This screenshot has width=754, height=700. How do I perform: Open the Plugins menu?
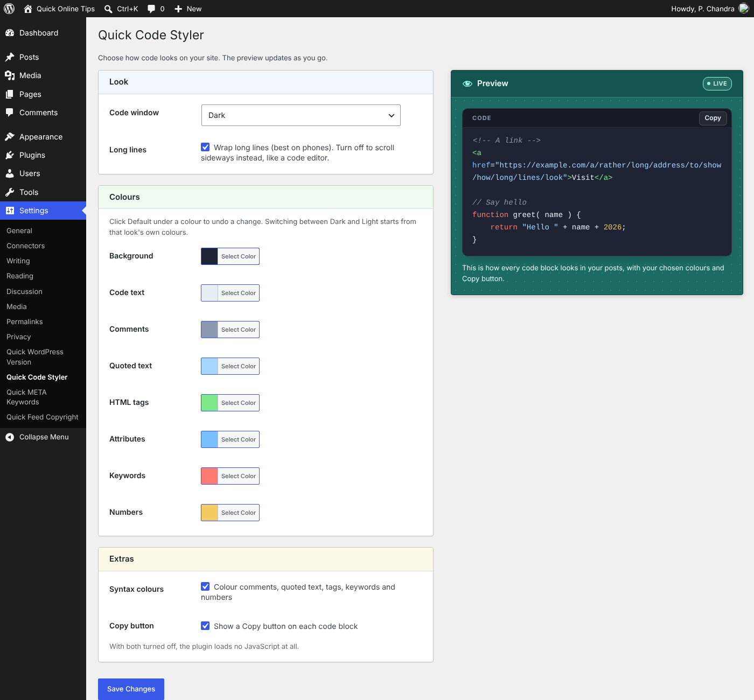point(43,155)
